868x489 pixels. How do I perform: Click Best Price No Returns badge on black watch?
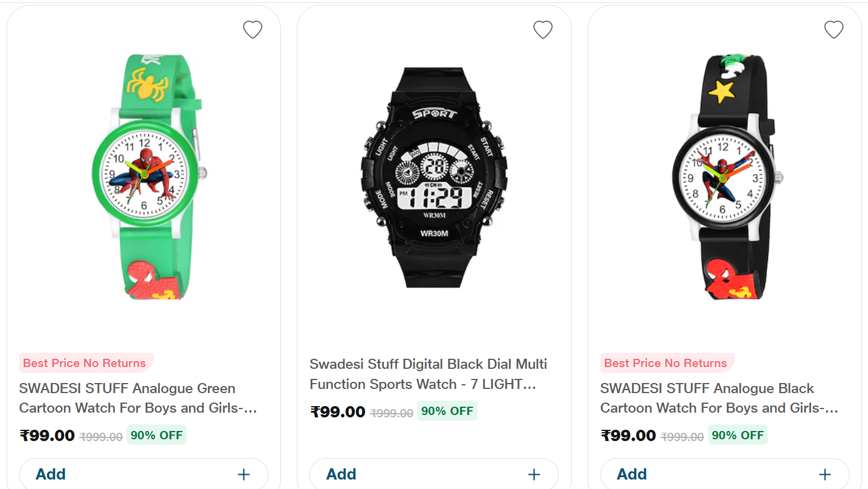click(665, 363)
